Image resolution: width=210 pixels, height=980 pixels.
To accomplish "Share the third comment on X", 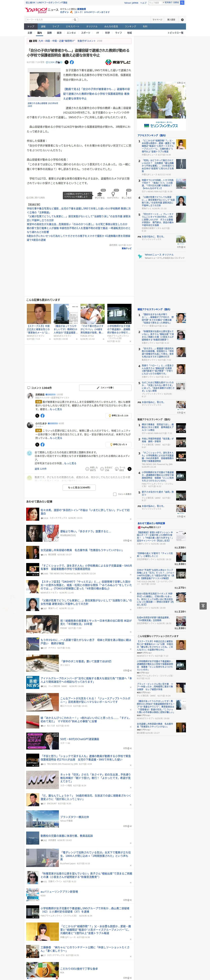I will tap(129, 469).
